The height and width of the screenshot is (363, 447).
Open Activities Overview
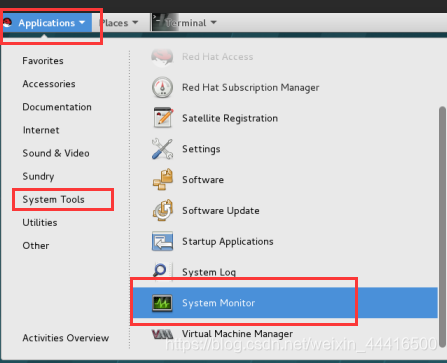tap(66, 338)
